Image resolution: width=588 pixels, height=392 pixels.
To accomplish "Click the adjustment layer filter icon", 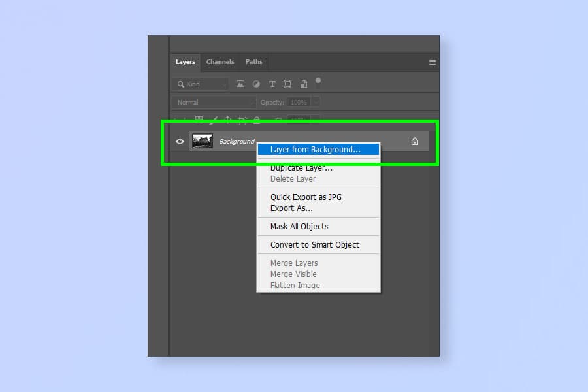I will (256, 84).
